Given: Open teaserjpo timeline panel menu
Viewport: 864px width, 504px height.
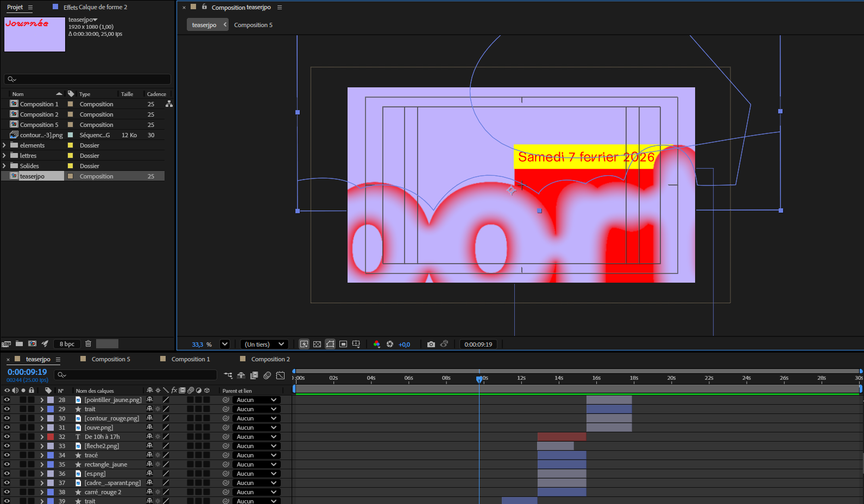Looking at the screenshot, I should [58, 359].
